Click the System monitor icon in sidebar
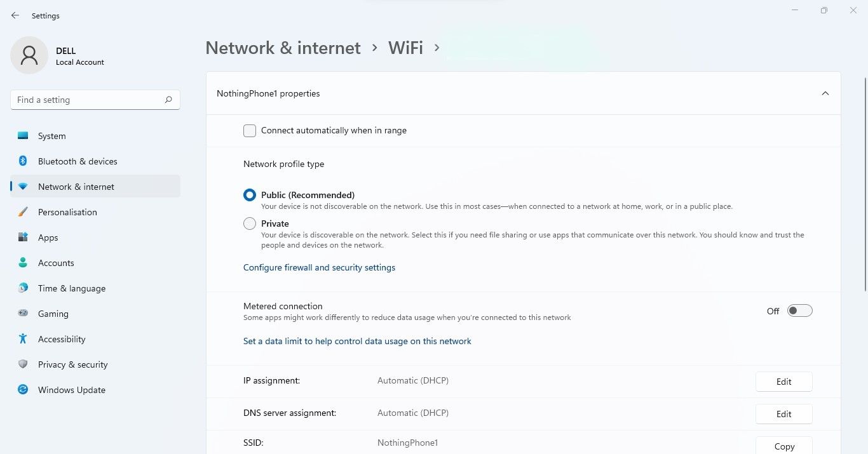868x454 pixels. (x=23, y=136)
